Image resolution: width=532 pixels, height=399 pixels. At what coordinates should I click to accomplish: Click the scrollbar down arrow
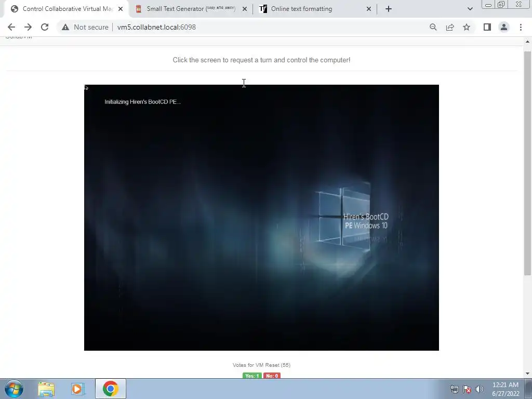pos(527,374)
